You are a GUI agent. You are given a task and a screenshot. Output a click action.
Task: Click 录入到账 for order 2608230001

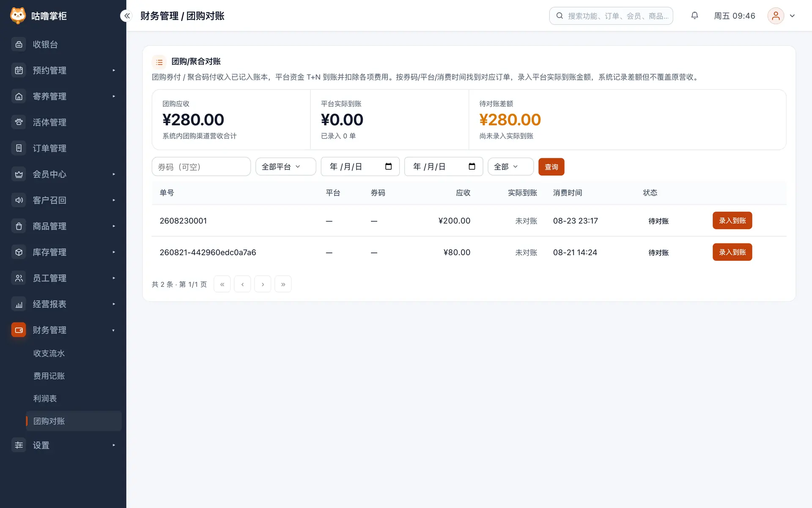[x=732, y=220]
